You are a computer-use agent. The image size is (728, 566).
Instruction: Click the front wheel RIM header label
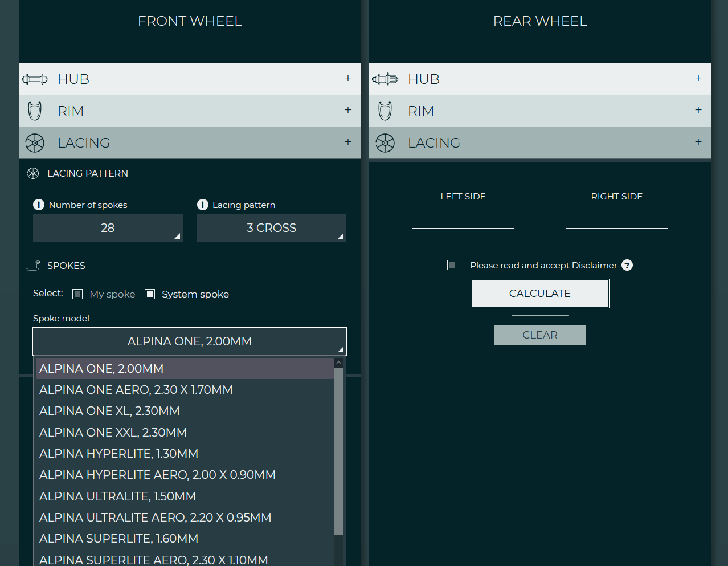pos(71,111)
